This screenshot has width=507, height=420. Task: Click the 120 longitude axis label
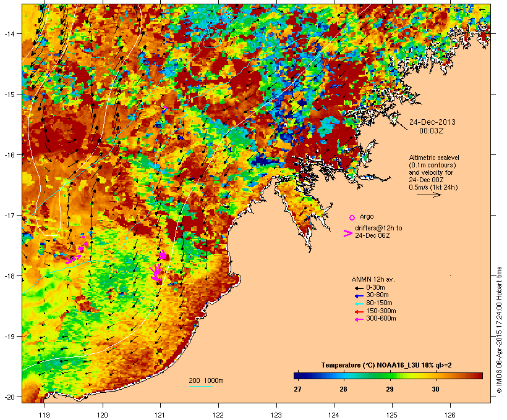pos(103,415)
